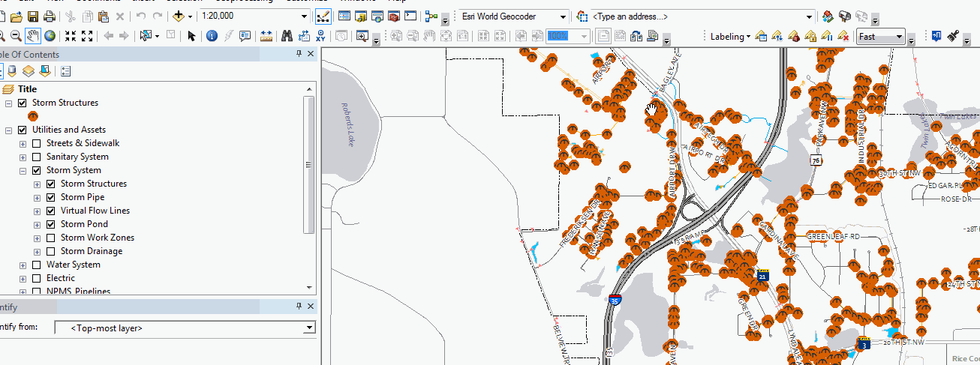Viewport: 980px width, 365px height.
Task: Select the Measure ruler tool
Action: click(x=266, y=35)
